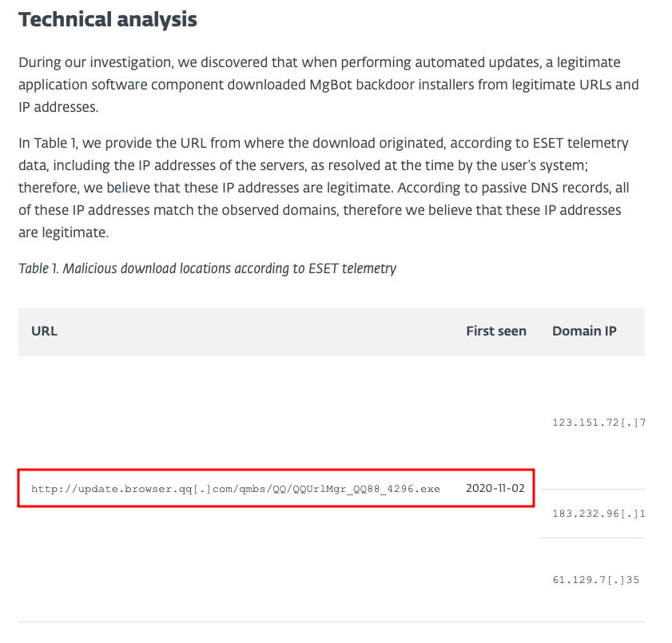Click 'ESET telemetry' in the second paragraph
Screen dimensions: 672x643
pyautogui.click(x=580, y=143)
